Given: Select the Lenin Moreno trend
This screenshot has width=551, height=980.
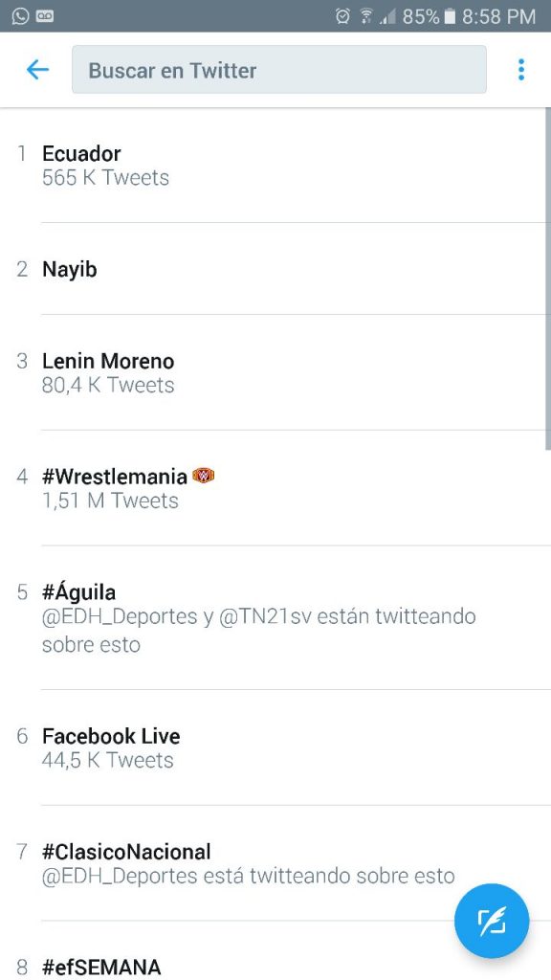Looking at the screenshot, I should click(275, 372).
